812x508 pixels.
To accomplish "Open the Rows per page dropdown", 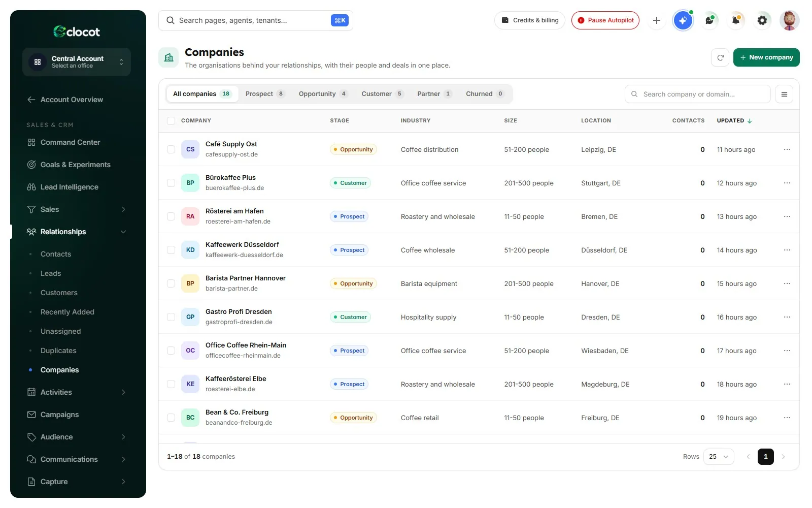I will tap(719, 457).
